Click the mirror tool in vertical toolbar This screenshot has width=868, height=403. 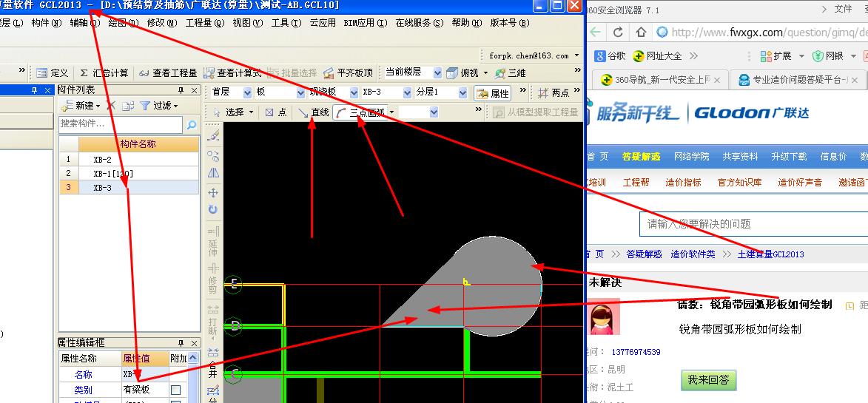pyautogui.click(x=213, y=173)
